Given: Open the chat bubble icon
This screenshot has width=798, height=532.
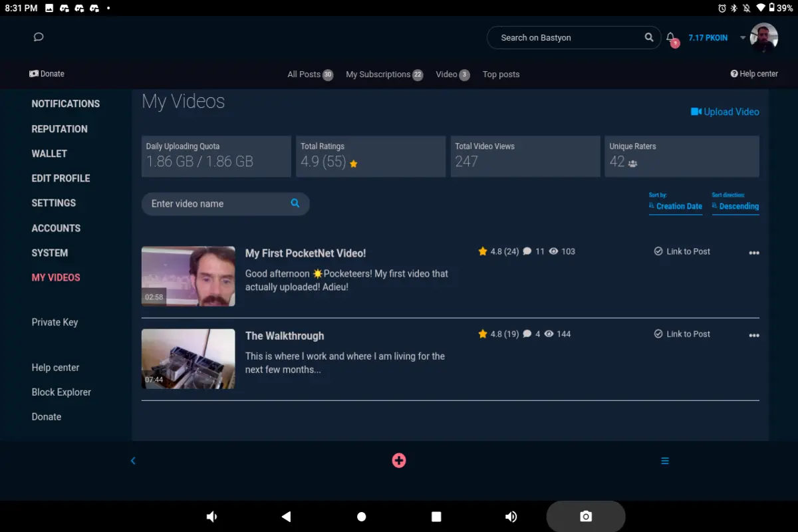Looking at the screenshot, I should 39,37.
